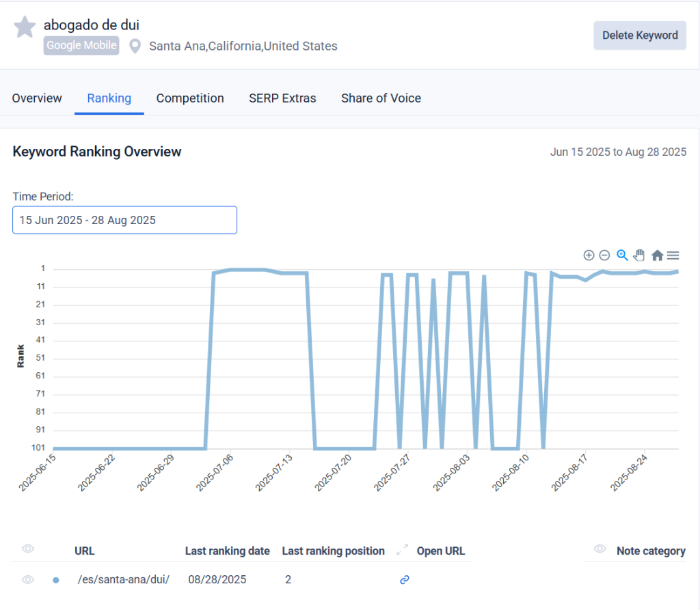This screenshot has width=700, height=610.
Task: Click the Jun 15 2025 to Aug 28 2025 label
Action: pos(618,152)
